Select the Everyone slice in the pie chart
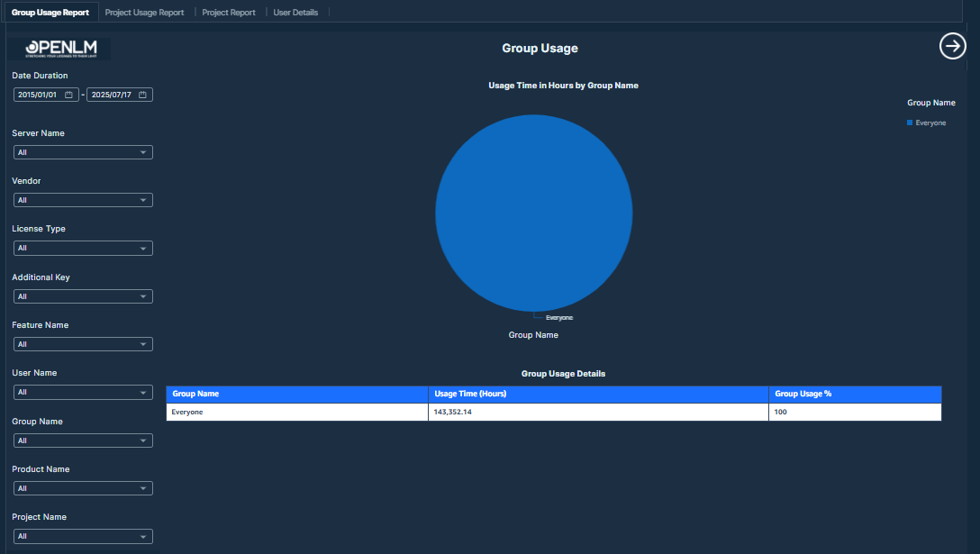The height and width of the screenshot is (554, 980). point(535,212)
